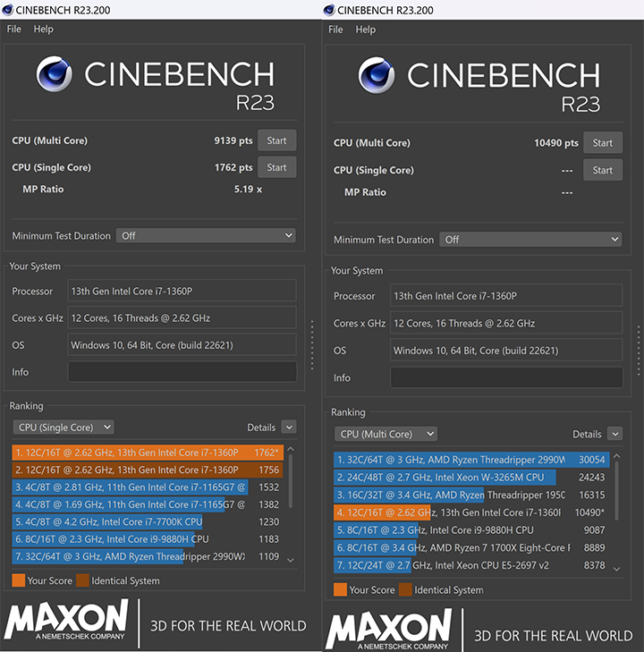
Task: Open Minimum Test Duration dropdown under the 5.19 x ratio
Action: (x=206, y=235)
